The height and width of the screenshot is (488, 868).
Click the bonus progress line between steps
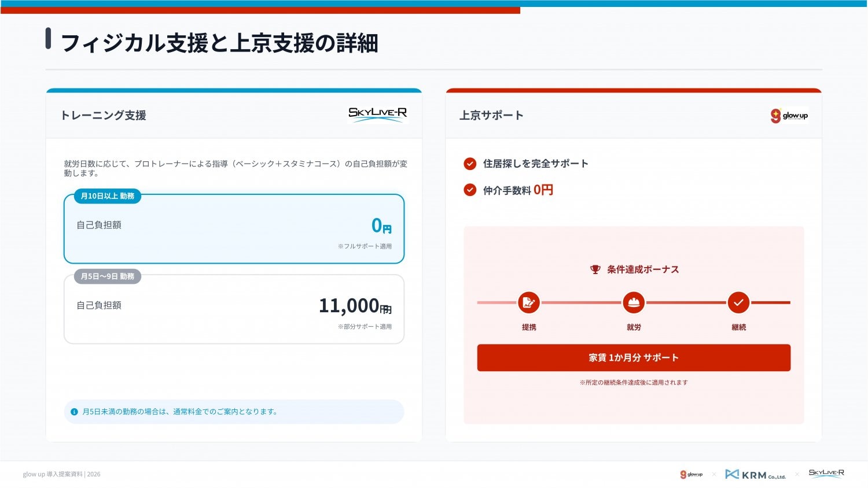click(581, 302)
